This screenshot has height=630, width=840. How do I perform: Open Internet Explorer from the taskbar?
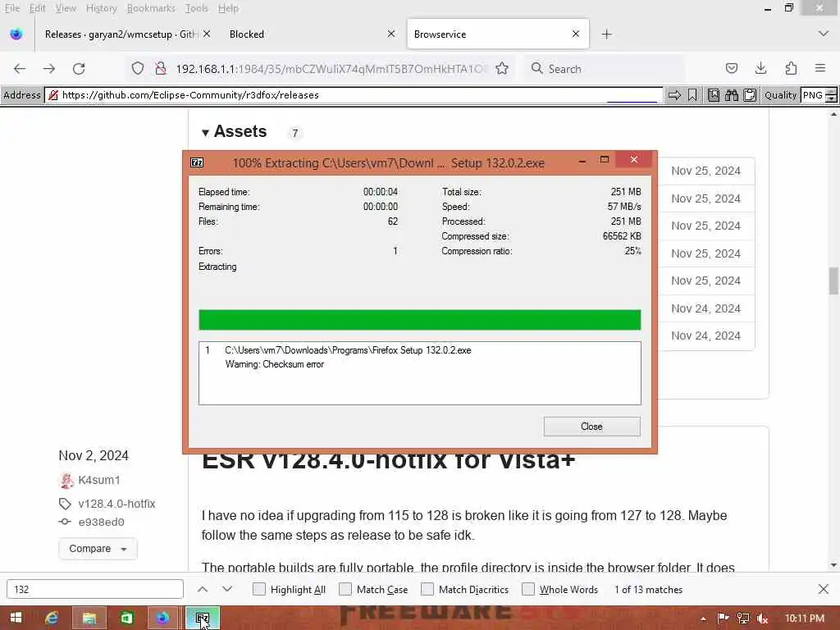[x=52, y=618]
